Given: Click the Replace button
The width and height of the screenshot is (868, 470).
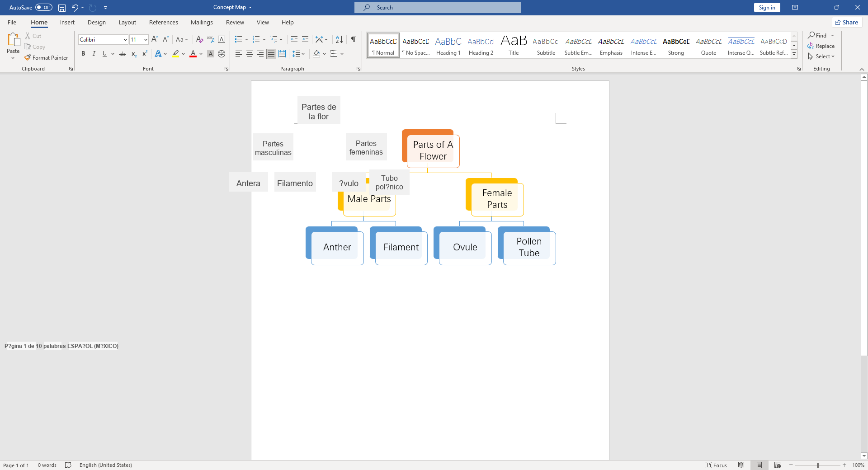Looking at the screenshot, I should 821,46.
